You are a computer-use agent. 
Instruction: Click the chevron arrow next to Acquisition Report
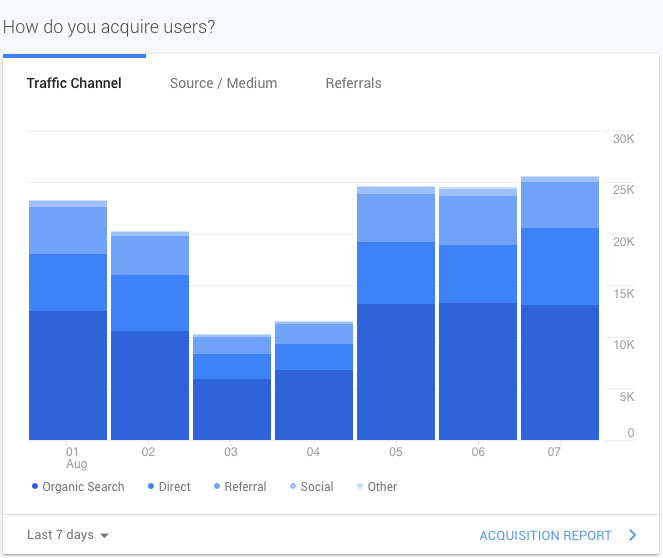(632, 535)
